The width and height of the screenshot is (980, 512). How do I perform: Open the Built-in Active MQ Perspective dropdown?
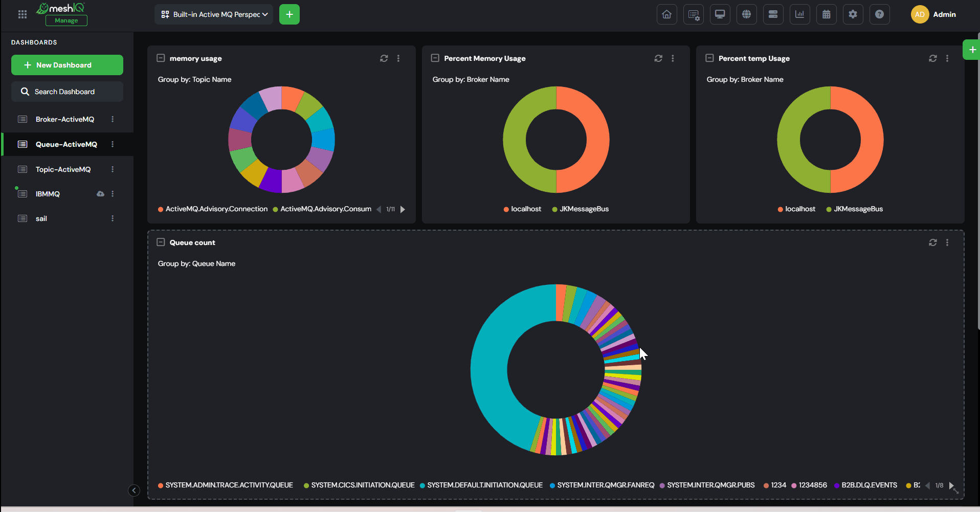pos(214,14)
